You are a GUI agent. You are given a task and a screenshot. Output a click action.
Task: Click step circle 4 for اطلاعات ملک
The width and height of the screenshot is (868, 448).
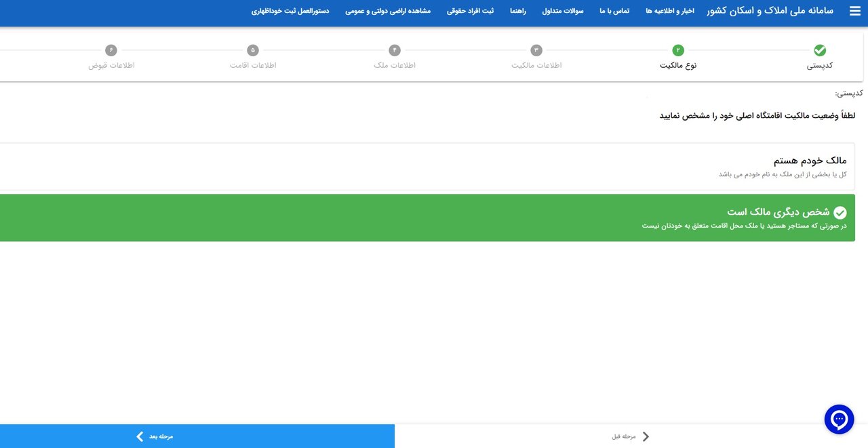point(394,49)
